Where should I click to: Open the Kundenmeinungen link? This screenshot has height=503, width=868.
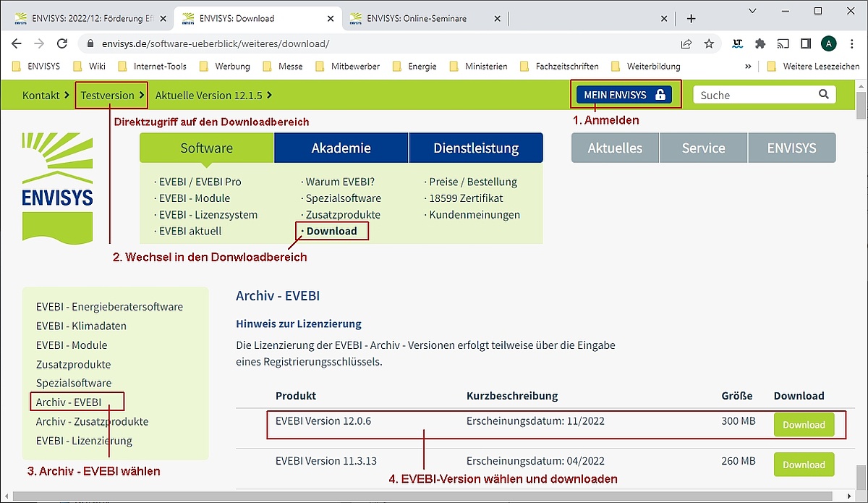475,215
